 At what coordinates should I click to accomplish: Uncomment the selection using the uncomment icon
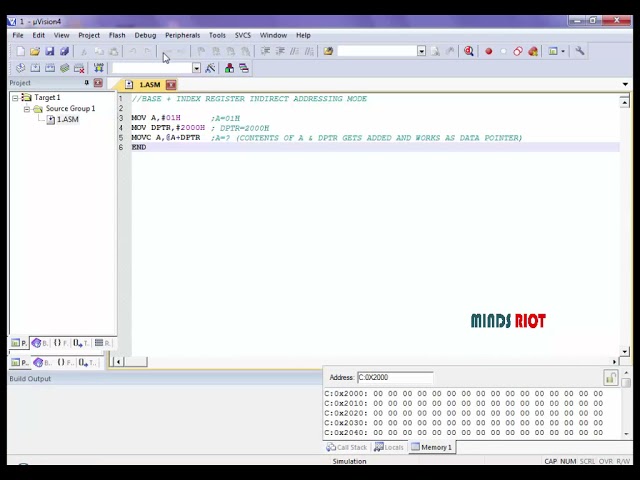click(309, 51)
